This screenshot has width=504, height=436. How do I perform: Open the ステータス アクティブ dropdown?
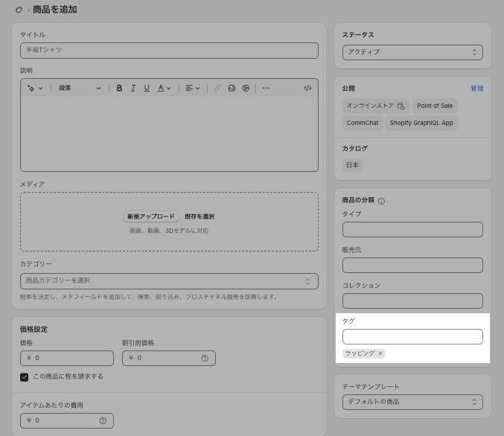tap(412, 52)
